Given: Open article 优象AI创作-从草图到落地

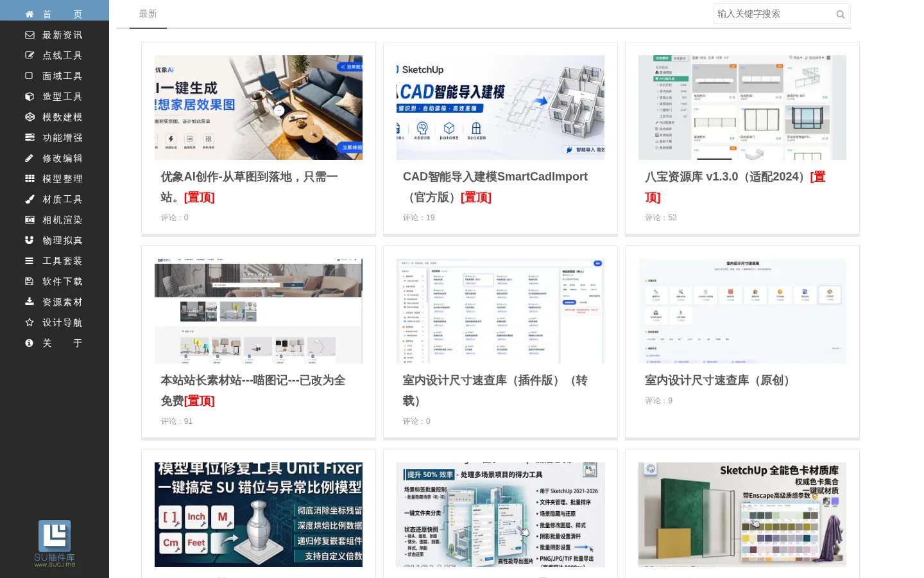Looking at the screenshot, I should (249, 187).
